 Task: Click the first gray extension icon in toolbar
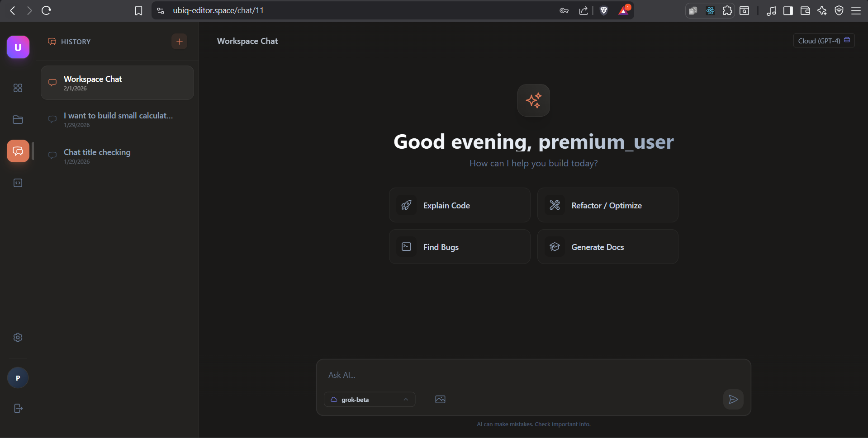click(693, 10)
